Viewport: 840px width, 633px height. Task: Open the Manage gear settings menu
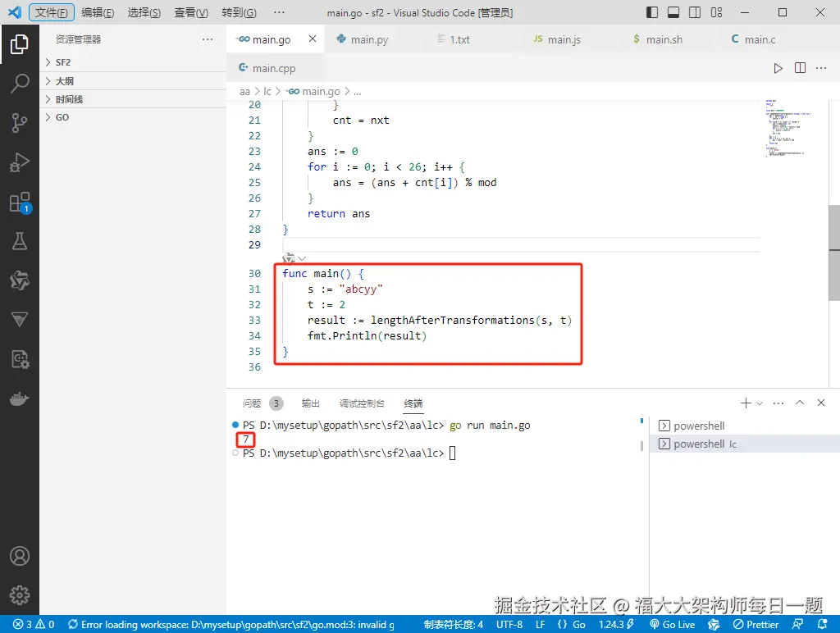click(x=20, y=595)
